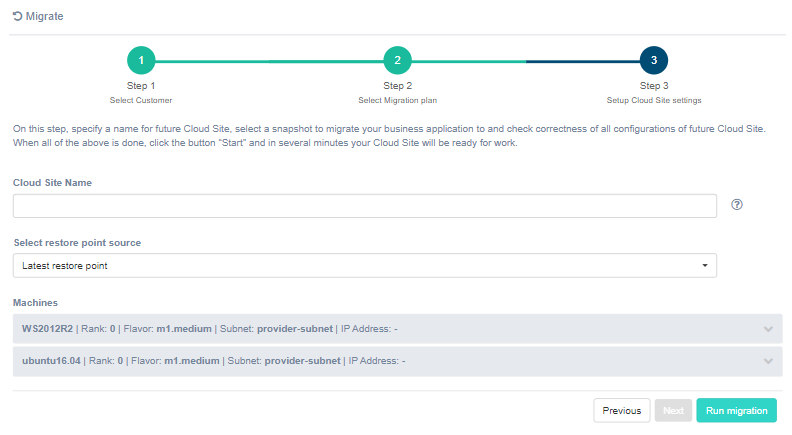Select the Step 3 circle

653,61
